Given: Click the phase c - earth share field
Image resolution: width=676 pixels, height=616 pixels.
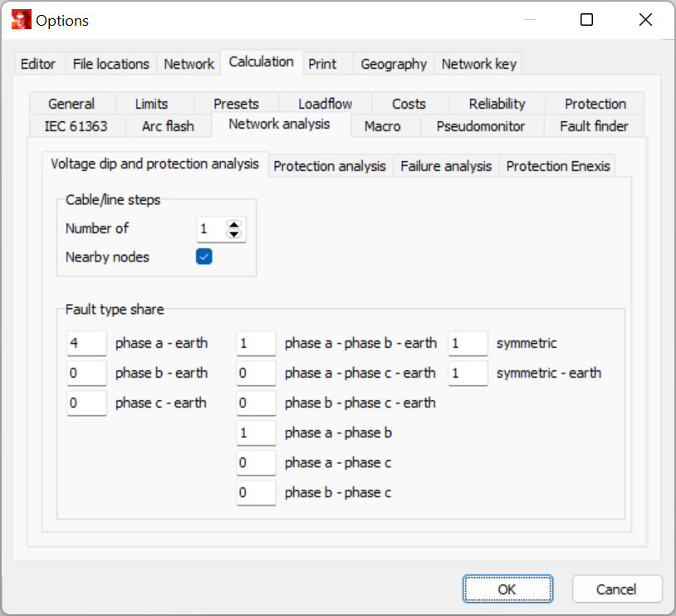Looking at the screenshot, I should click(86, 403).
